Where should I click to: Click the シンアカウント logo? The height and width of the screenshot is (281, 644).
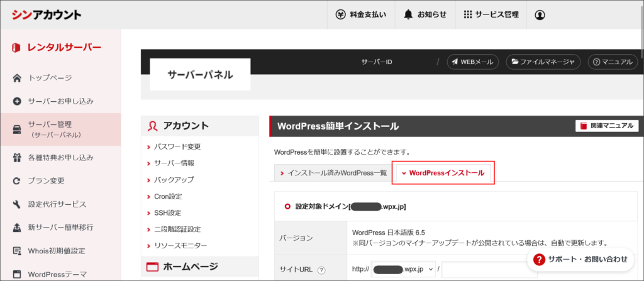point(47,15)
